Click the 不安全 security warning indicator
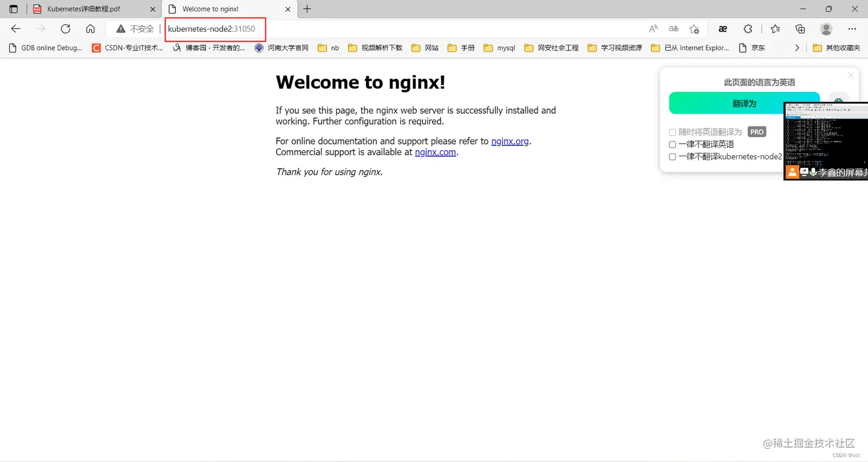 click(x=135, y=29)
